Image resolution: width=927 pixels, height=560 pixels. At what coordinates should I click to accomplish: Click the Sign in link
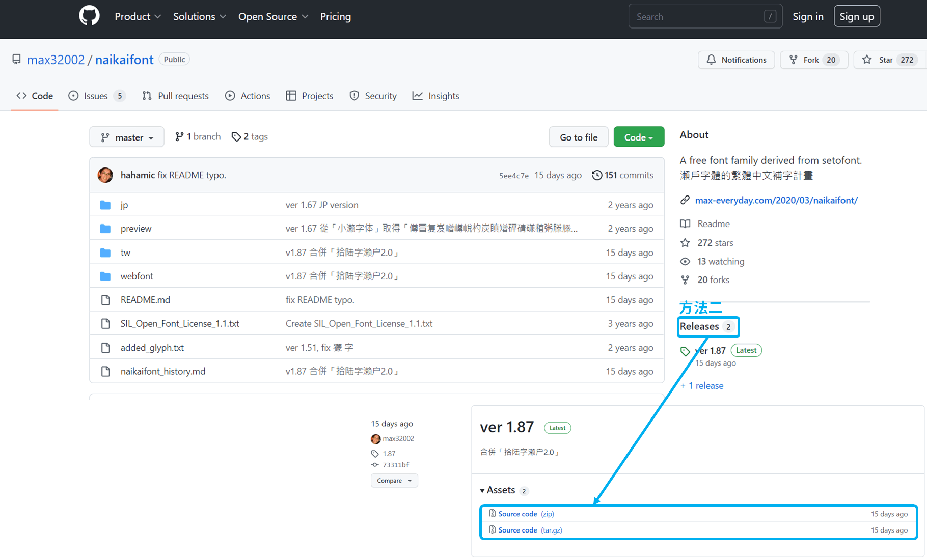(808, 17)
